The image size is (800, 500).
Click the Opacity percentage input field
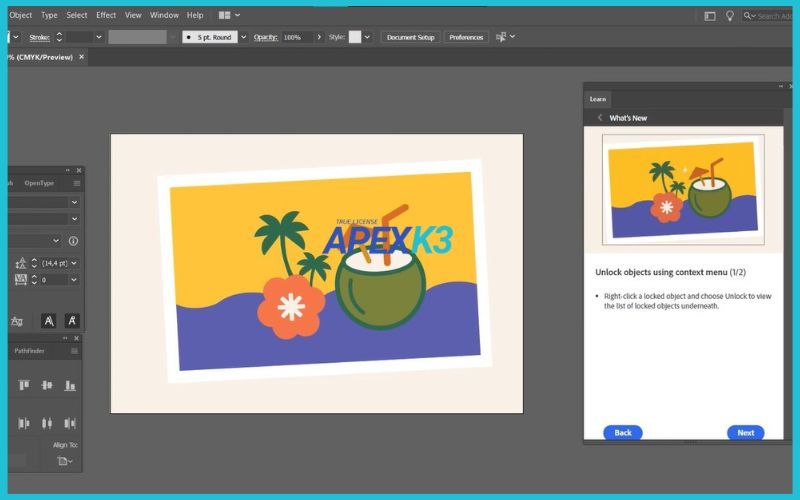tap(296, 37)
